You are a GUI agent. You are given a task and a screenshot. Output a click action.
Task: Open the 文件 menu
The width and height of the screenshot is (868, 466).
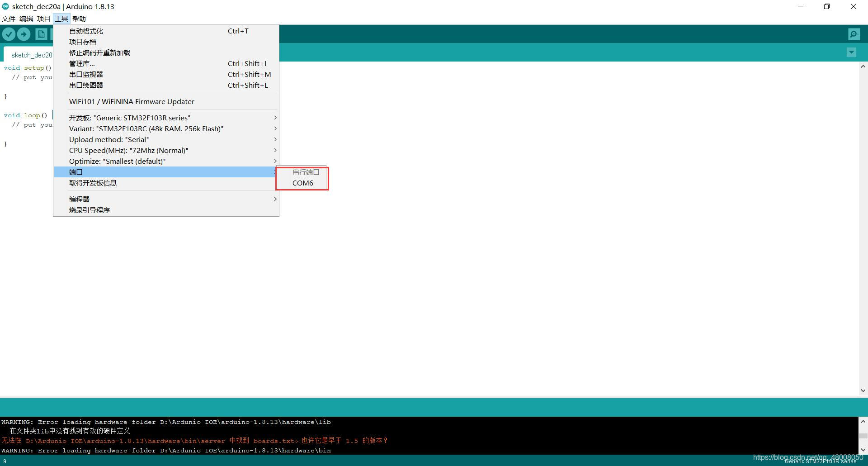(9, 19)
